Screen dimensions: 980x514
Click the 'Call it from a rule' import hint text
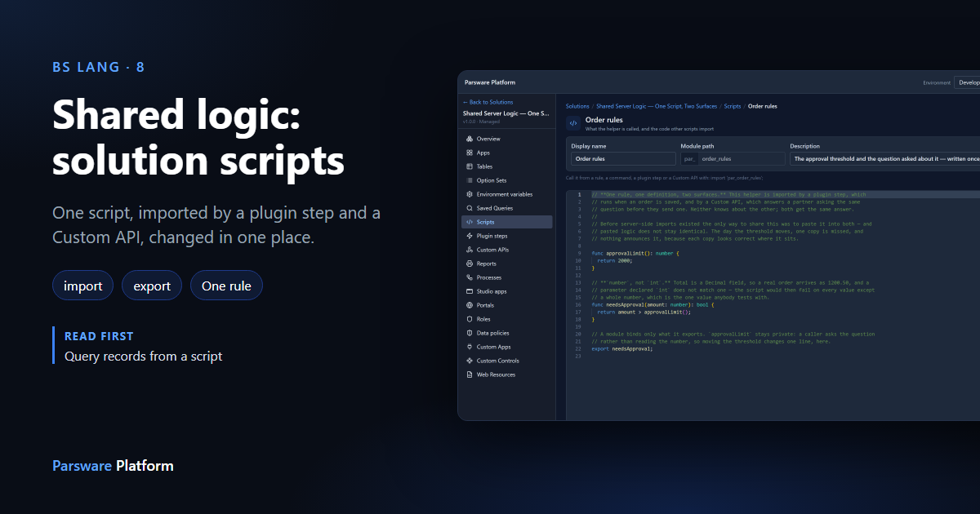(x=664, y=177)
